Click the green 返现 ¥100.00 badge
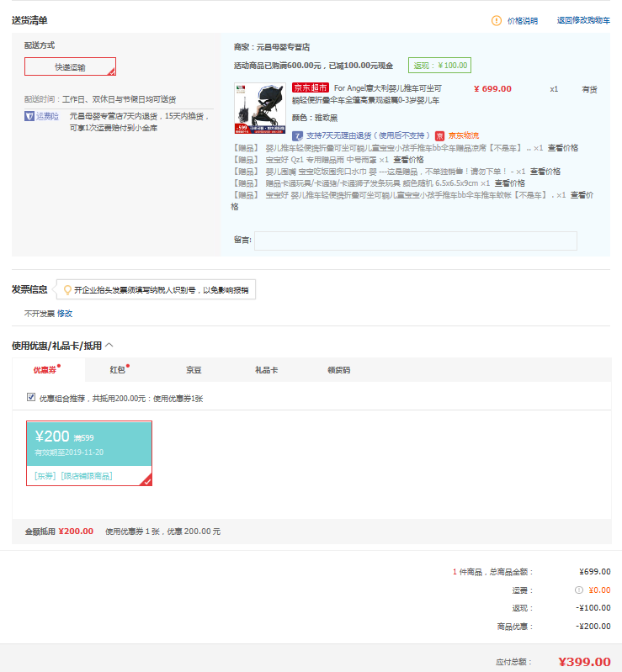The height and width of the screenshot is (672, 622). tap(439, 66)
